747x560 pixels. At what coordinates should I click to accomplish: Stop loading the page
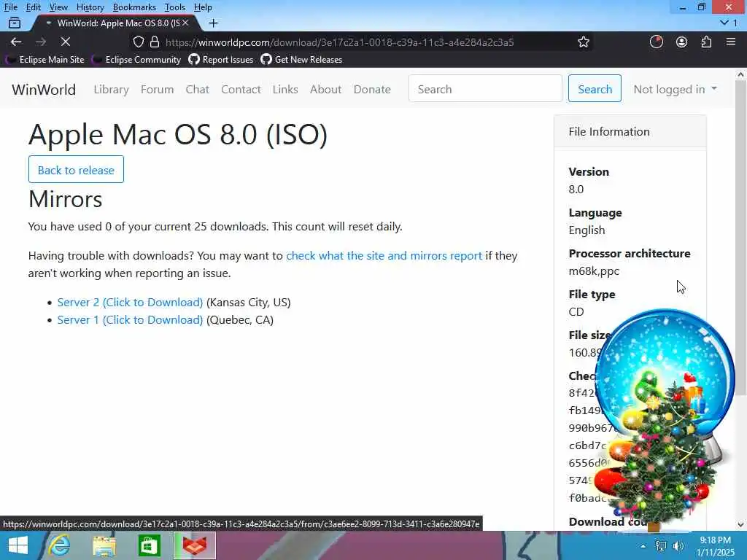[65, 42]
